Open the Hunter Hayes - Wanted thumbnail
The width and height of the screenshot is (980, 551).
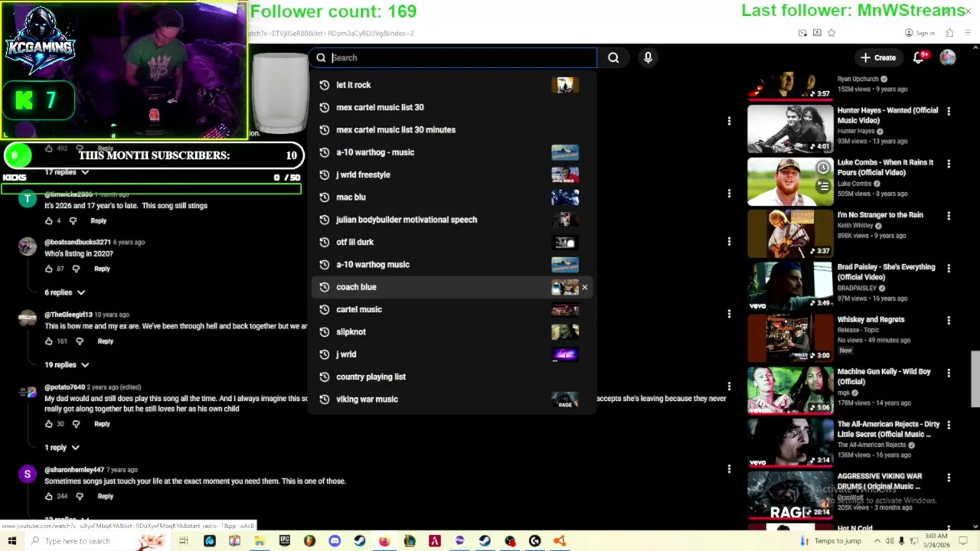coord(790,128)
